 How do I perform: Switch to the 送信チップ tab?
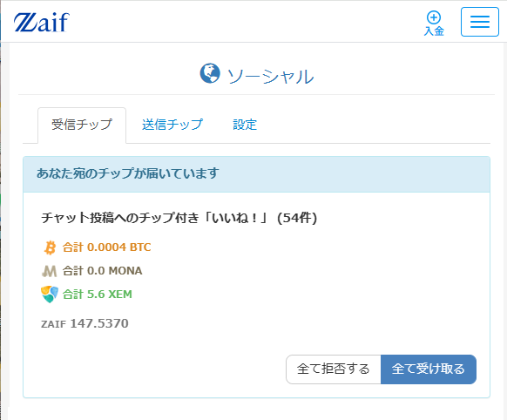pos(172,125)
